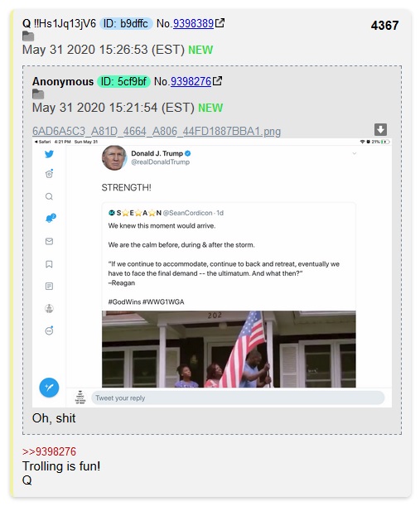Open 6AD6A5C3 png filename link
The width and height of the screenshot is (420, 516).
click(x=157, y=132)
